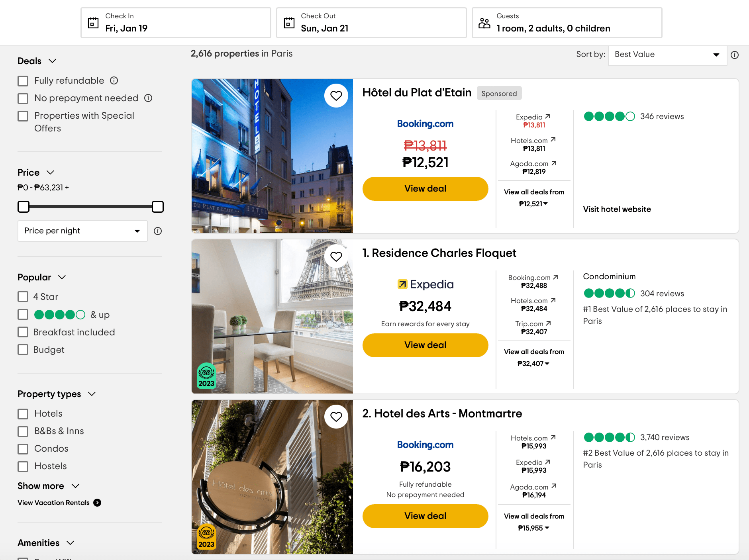Collapse the Popular filter section
The height and width of the screenshot is (560, 749).
pyautogui.click(x=62, y=277)
